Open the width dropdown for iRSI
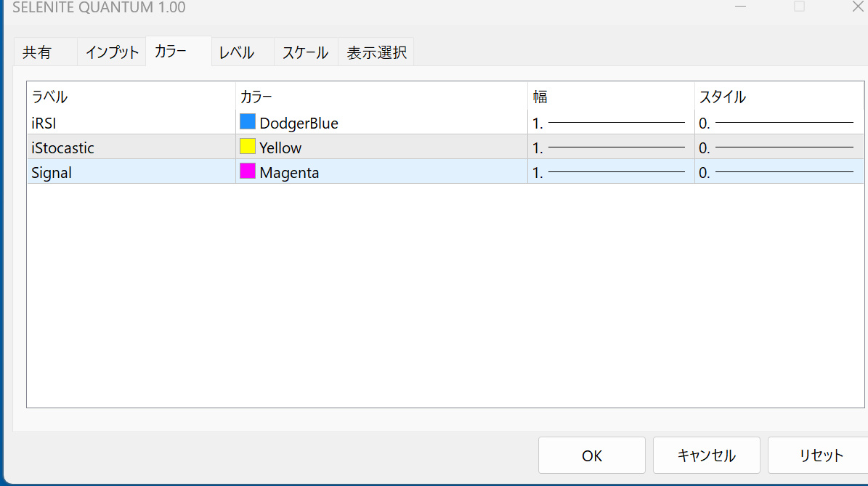This screenshot has width=868, height=486. tap(610, 123)
